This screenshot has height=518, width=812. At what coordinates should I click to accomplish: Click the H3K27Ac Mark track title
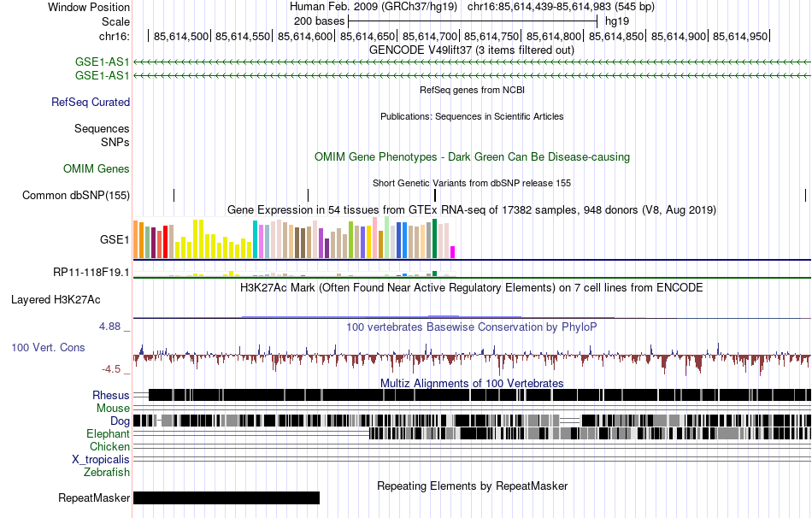tap(472, 287)
